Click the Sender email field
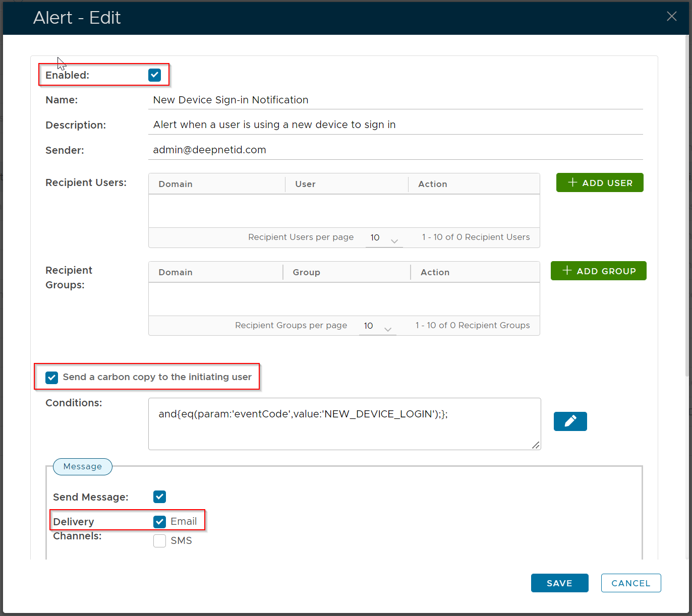 point(395,150)
